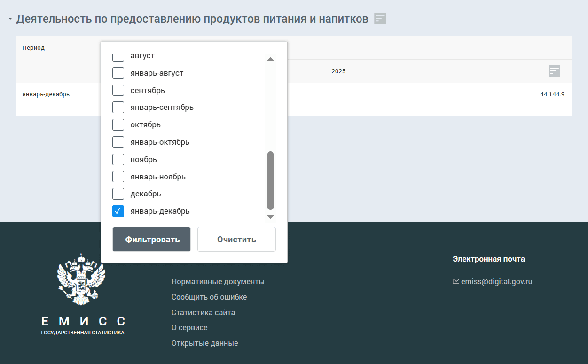Click the Фильтровать button
588x364 pixels.
pos(151,240)
